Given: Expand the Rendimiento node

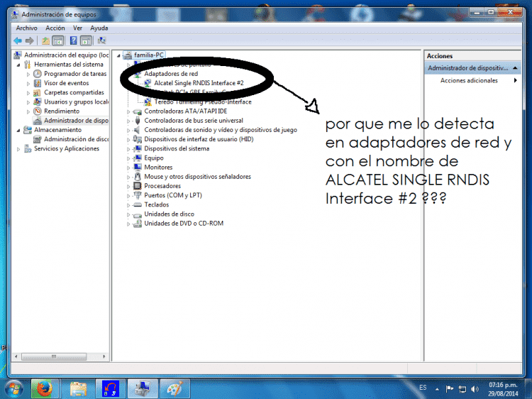Looking at the screenshot, I should (x=28, y=111).
